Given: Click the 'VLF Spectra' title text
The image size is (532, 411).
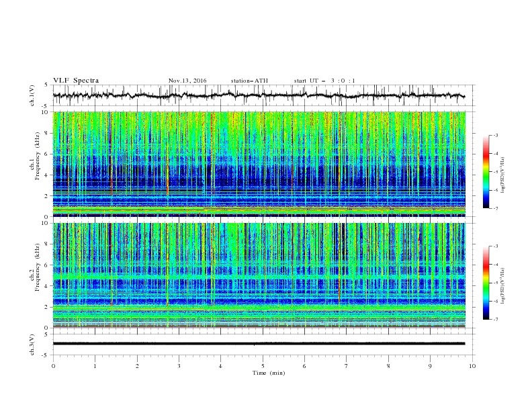Looking at the screenshot, I should (76, 81).
